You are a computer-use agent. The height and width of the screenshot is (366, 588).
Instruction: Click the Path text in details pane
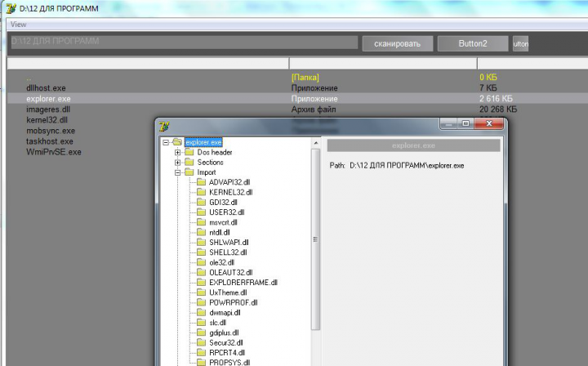[x=397, y=165]
